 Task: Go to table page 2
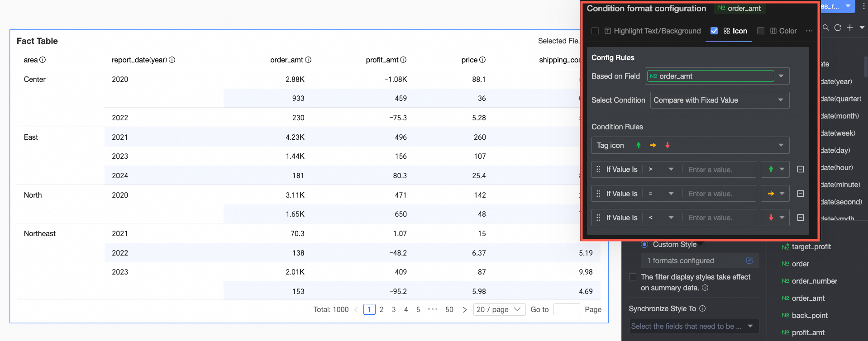pyautogui.click(x=382, y=309)
